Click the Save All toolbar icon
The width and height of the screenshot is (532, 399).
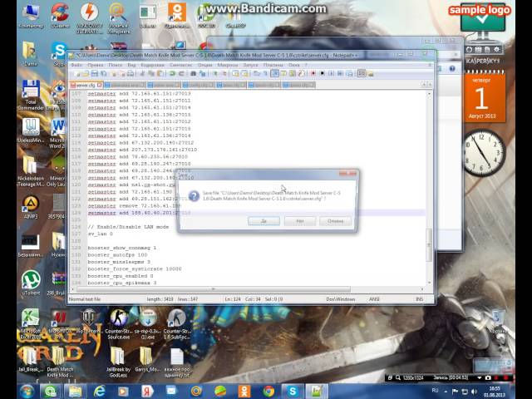tap(103, 74)
